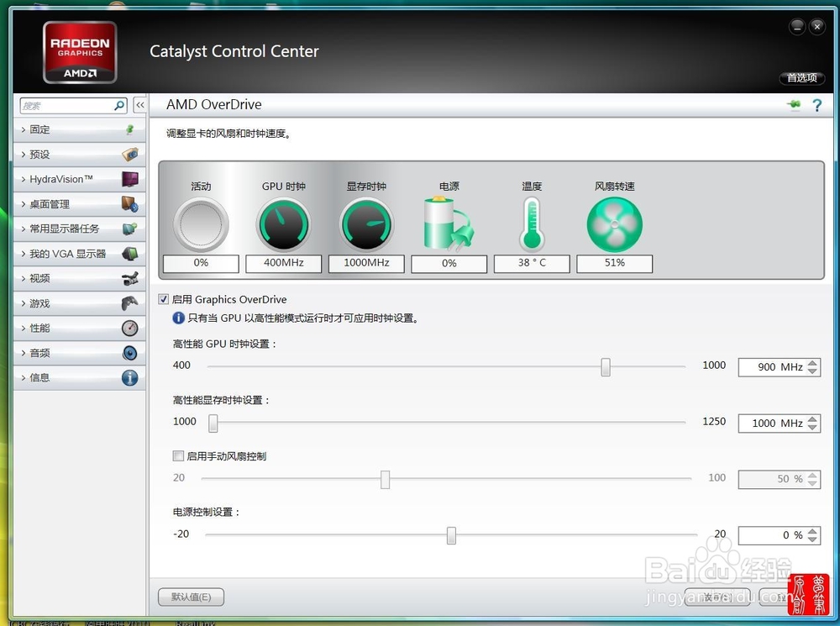The height and width of the screenshot is (626, 840).
Task: Click the 400MHz GPU clock readout
Action: click(x=283, y=263)
